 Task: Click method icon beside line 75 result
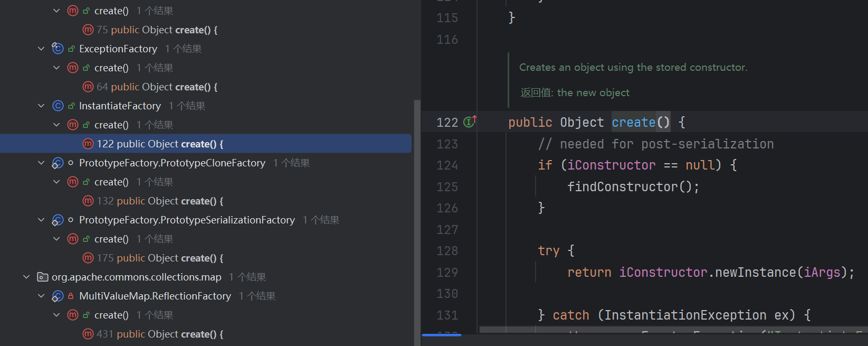coord(88,30)
